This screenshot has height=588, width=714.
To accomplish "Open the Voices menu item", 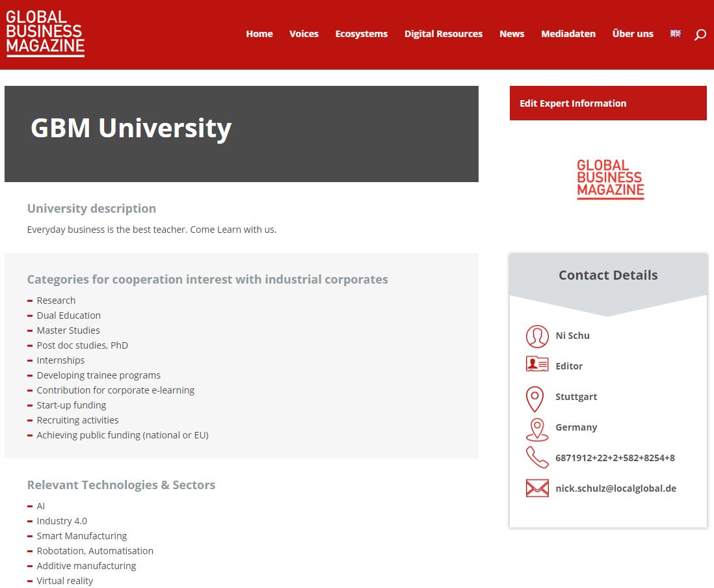I will (x=304, y=34).
